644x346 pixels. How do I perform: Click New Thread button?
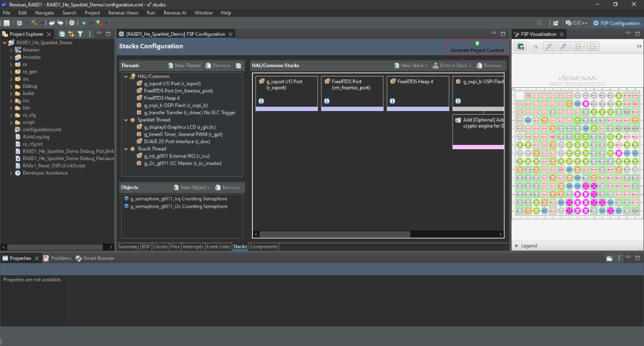(x=184, y=66)
